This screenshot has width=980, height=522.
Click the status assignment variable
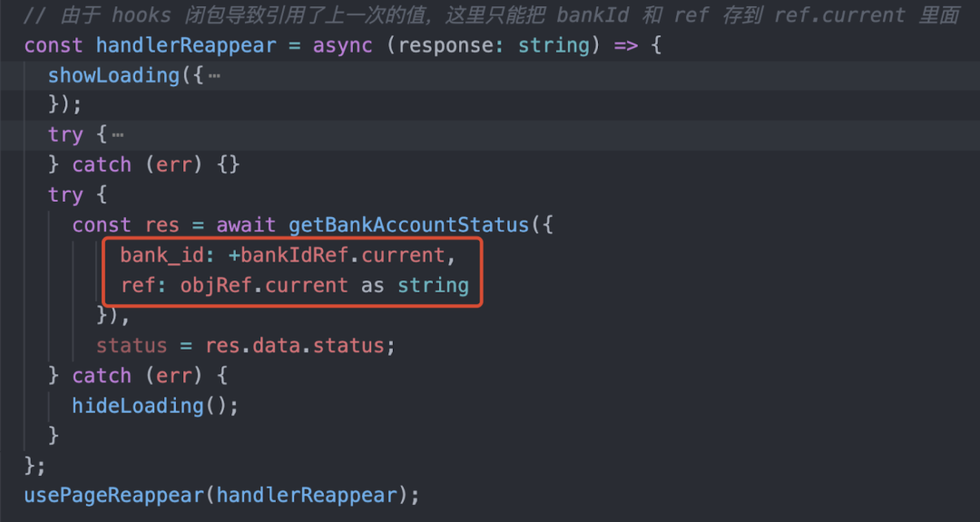[132, 346]
